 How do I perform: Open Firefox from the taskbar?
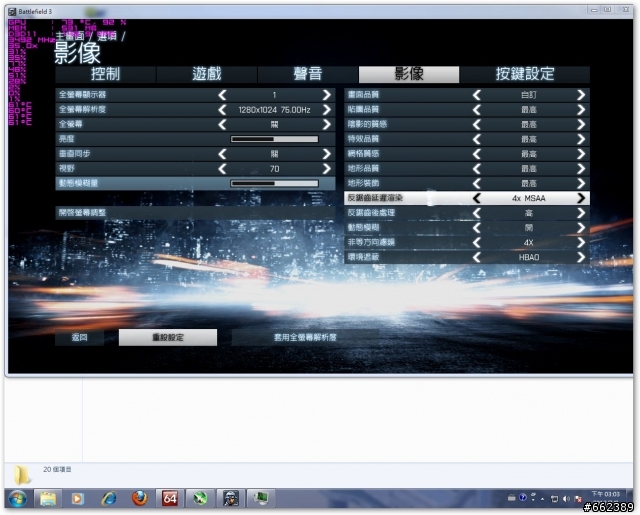tap(139, 498)
